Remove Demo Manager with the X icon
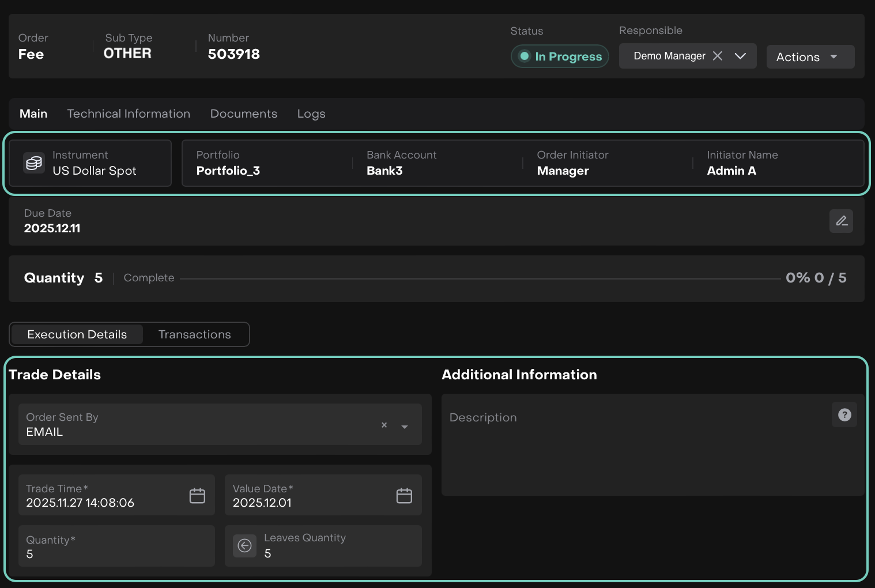875x588 pixels. click(718, 56)
